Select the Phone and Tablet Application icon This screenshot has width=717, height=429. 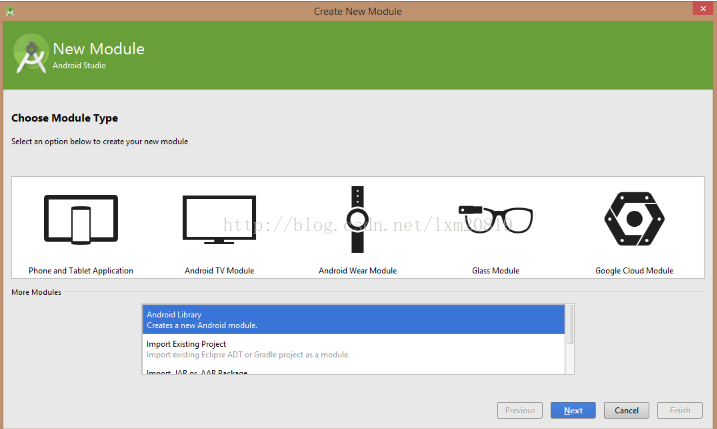point(81,220)
